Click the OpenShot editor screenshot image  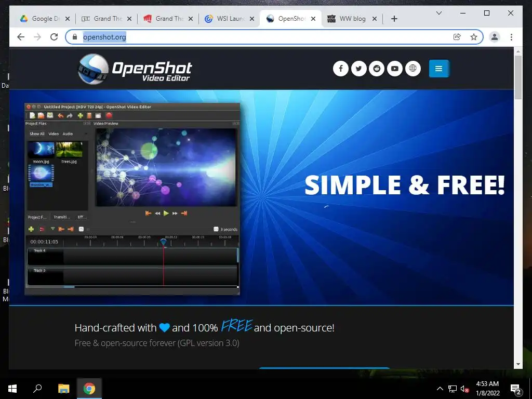click(x=132, y=198)
